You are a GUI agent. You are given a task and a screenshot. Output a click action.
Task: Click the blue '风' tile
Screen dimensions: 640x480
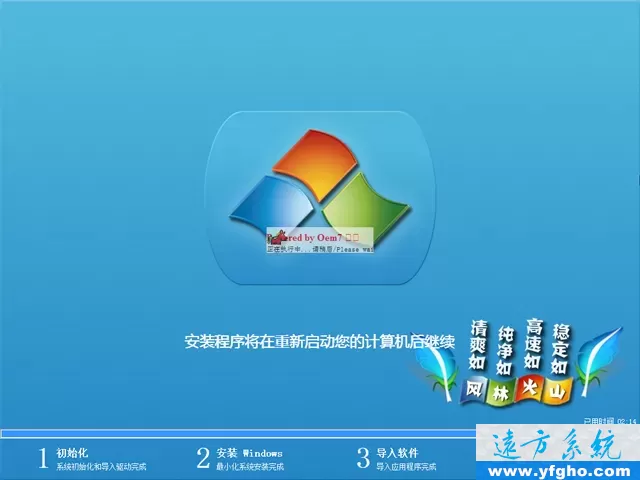[x=475, y=390]
